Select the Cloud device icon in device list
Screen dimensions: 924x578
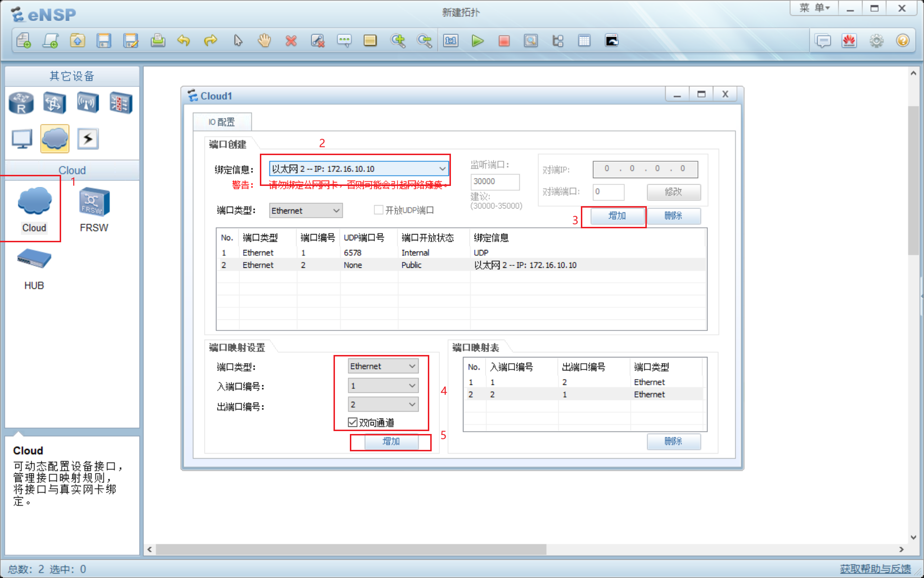pyautogui.click(x=34, y=201)
